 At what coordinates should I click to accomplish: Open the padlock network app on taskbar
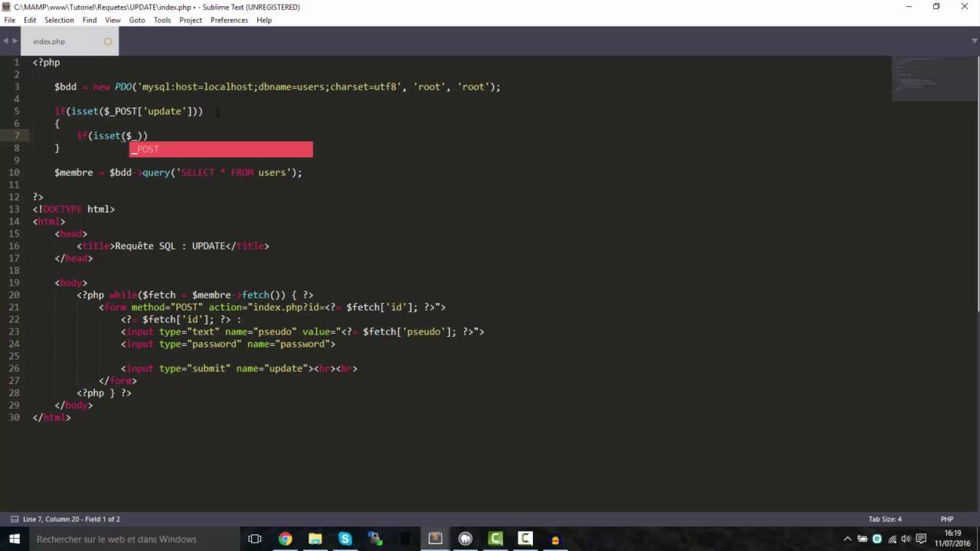[374, 539]
